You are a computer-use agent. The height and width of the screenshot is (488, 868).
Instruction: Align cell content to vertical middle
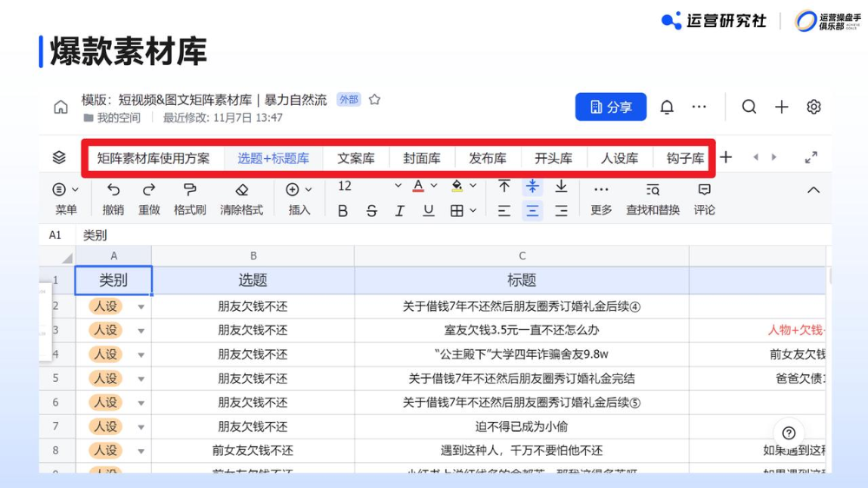pos(533,186)
